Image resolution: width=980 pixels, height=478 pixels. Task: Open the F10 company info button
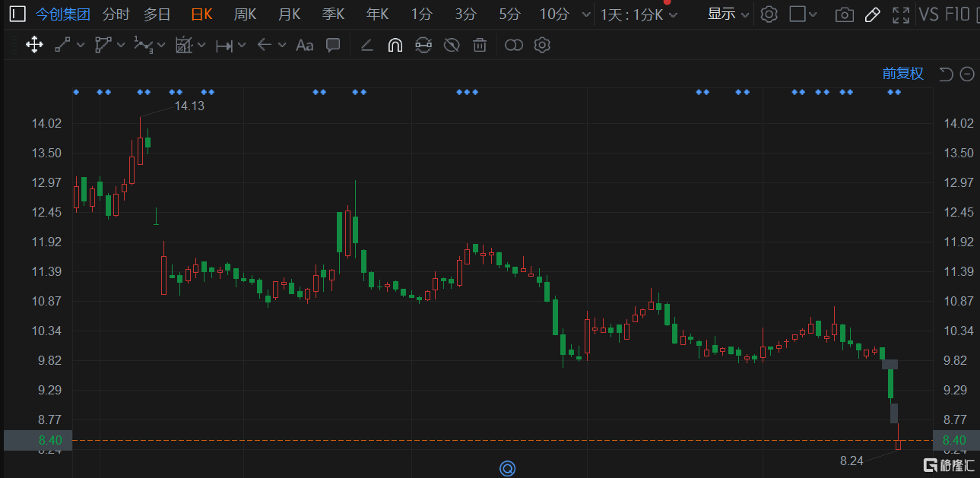958,14
